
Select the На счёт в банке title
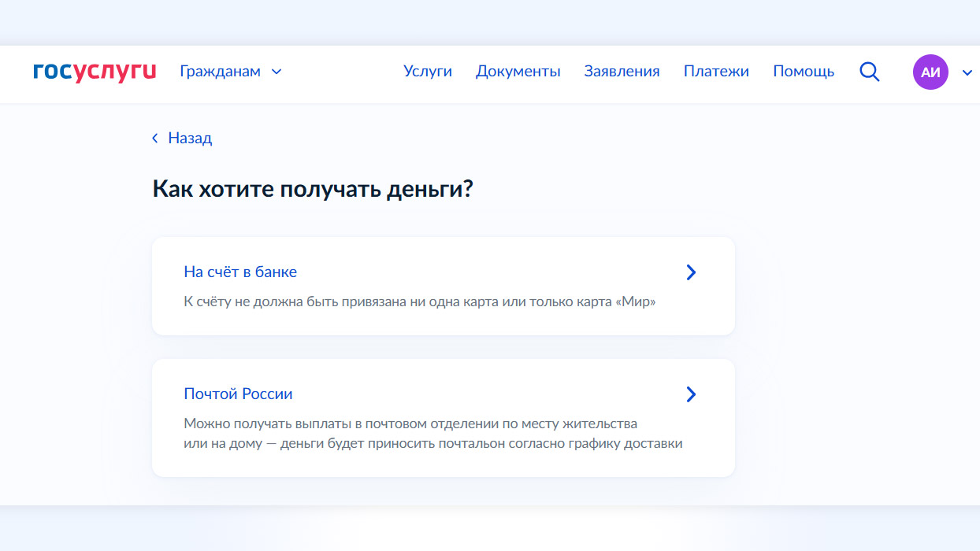tap(240, 272)
